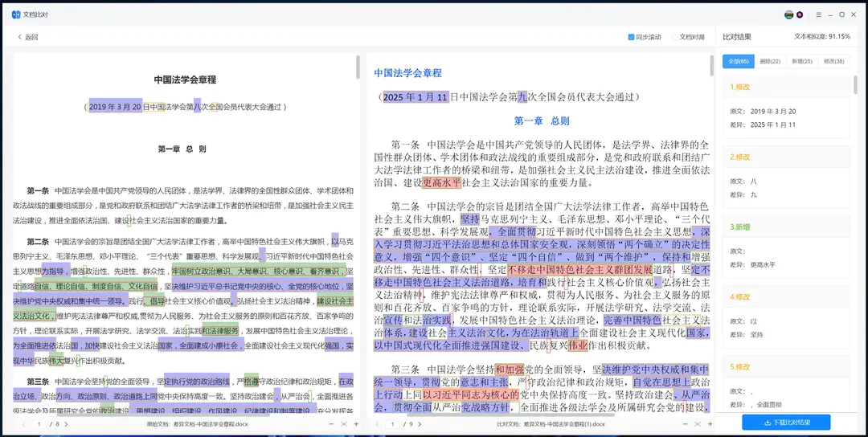Click the 中国法学会章程 title in original document
The width and height of the screenshot is (868, 437).
(185, 80)
